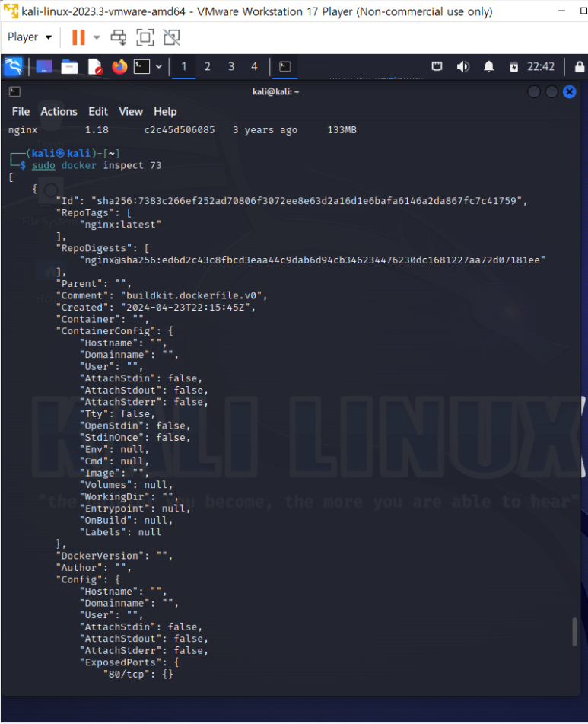588x724 pixels.
Task: Open the terminal View menu
Action: pyautogui.click(x=131, y=112)
